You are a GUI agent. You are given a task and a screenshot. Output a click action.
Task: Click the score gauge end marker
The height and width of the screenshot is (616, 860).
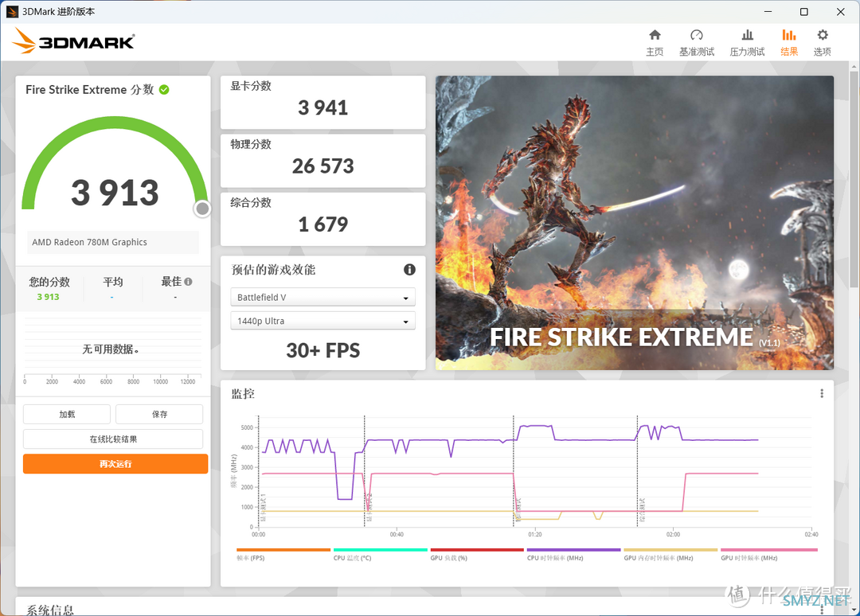tap(202, 209)
